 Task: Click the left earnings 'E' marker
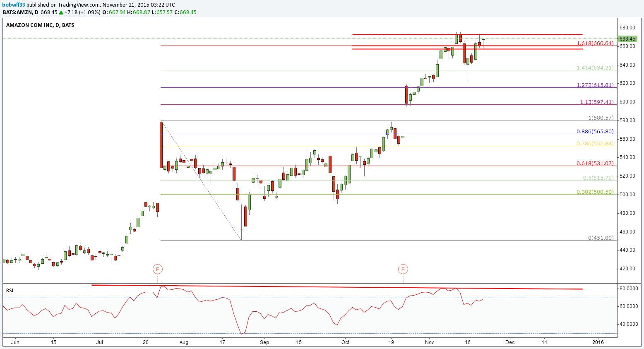point(157,270)
